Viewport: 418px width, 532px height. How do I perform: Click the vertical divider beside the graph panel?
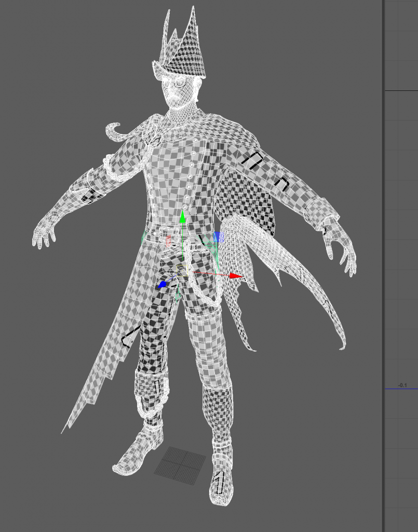coord(383,260)
